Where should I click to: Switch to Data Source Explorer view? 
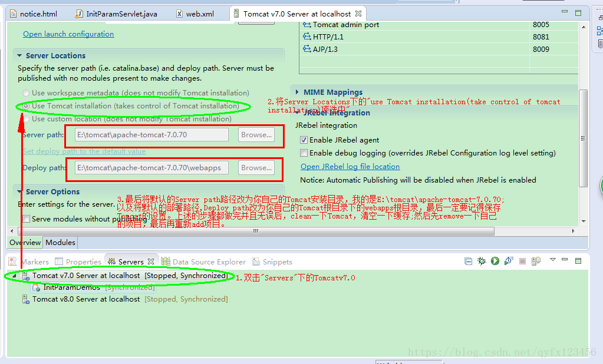coord(203,262)
